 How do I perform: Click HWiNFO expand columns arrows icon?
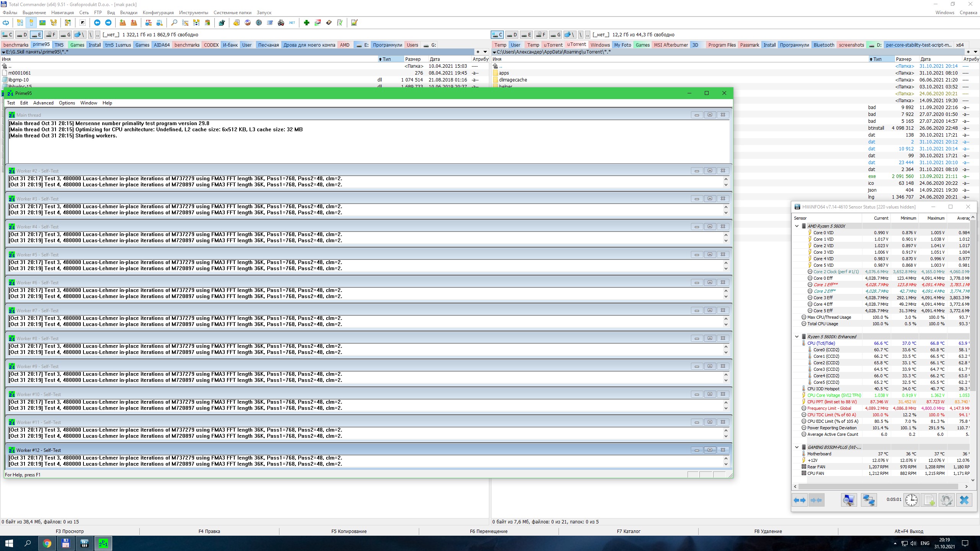(x=800, y=500)
